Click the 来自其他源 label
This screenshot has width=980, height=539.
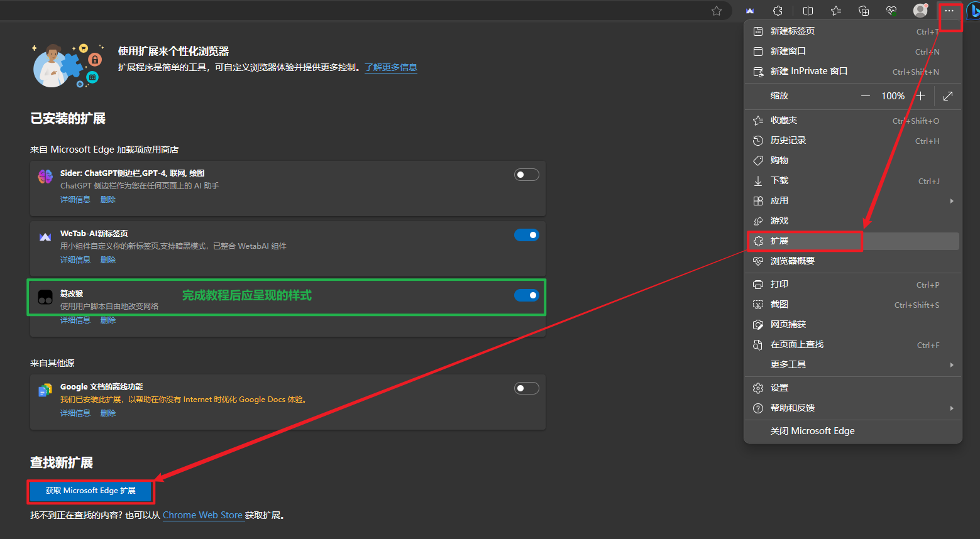coord(52,363)
